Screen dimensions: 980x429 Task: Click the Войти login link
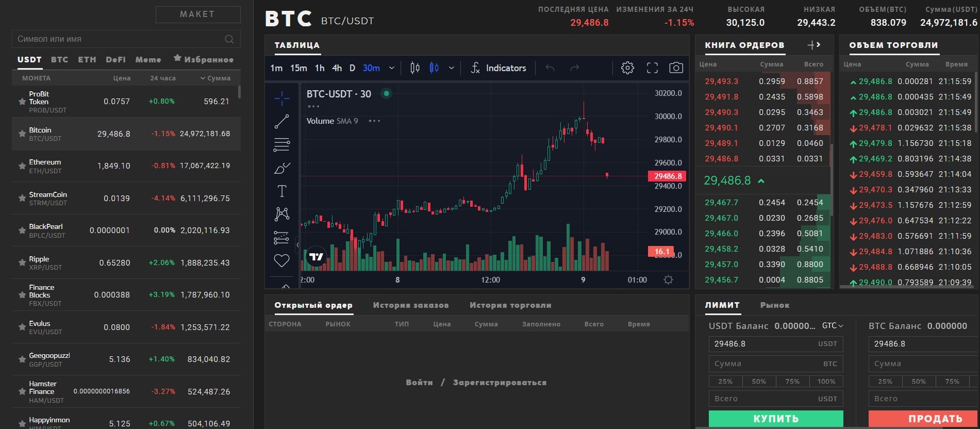coord(419,383)
